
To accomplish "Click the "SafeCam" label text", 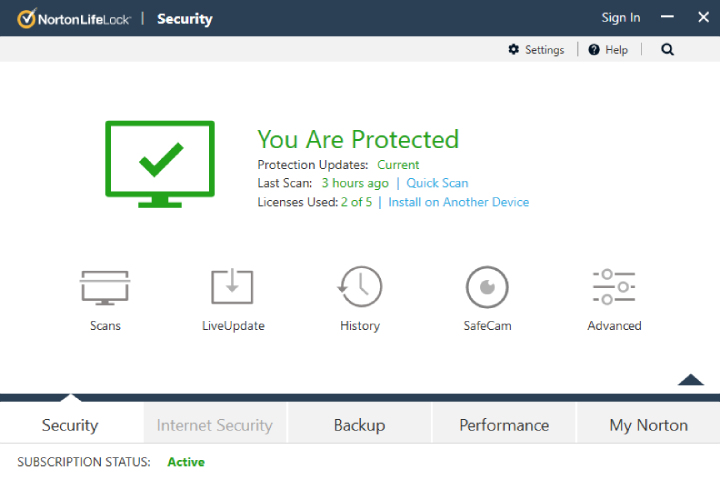I will pos(487,326).
